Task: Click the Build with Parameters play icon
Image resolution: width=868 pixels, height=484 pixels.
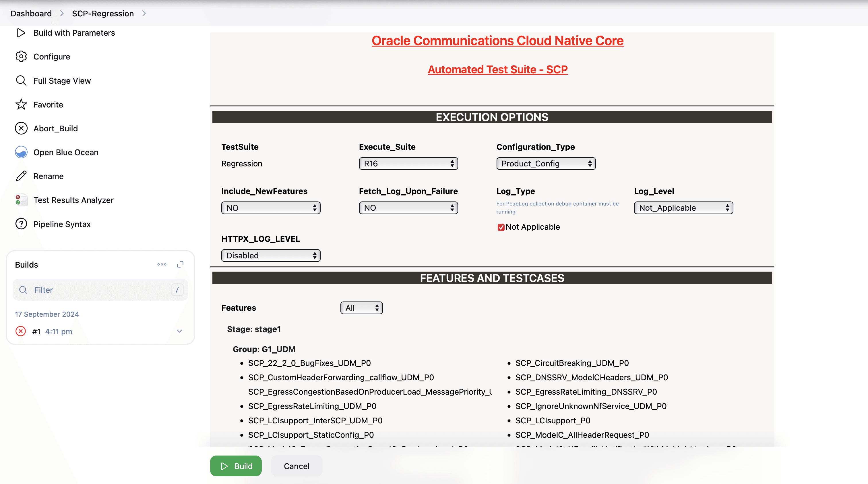Action: (21, 33)
